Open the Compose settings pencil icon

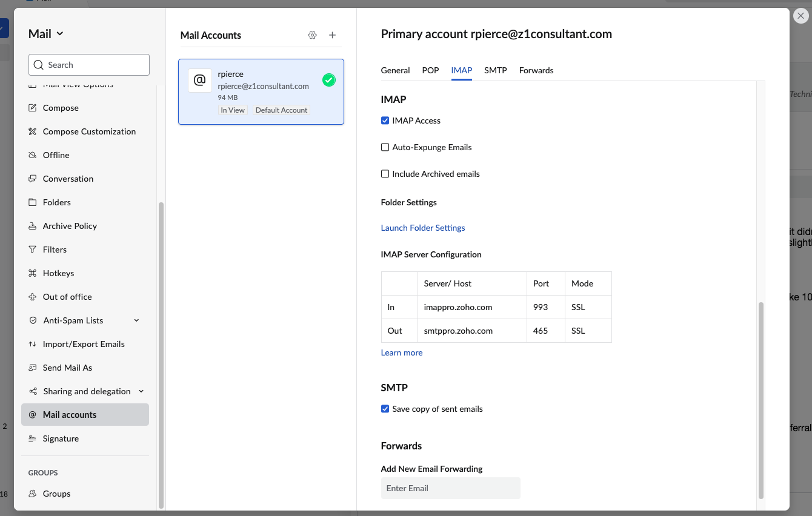coord(33,108)
